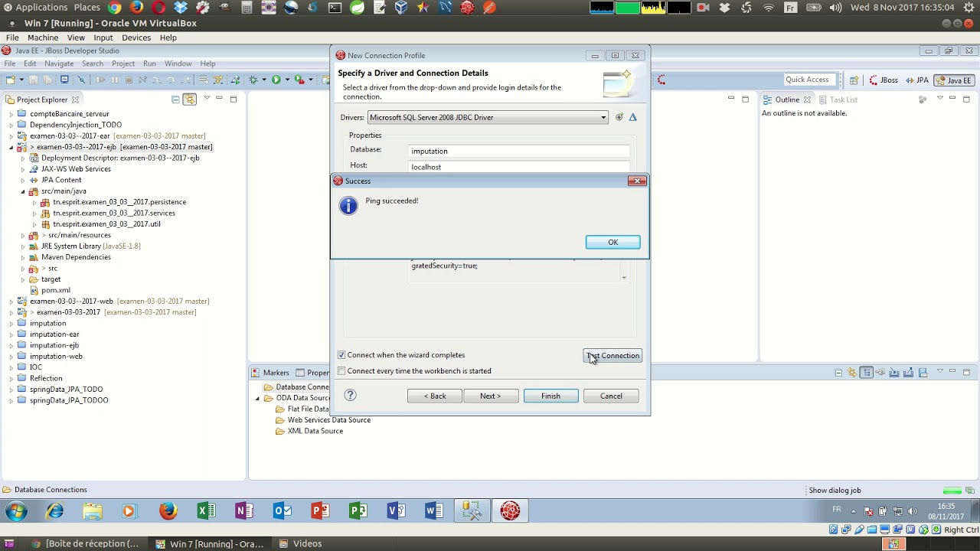Open the Debug dropdown arrow in toolbar

[264, 80]
